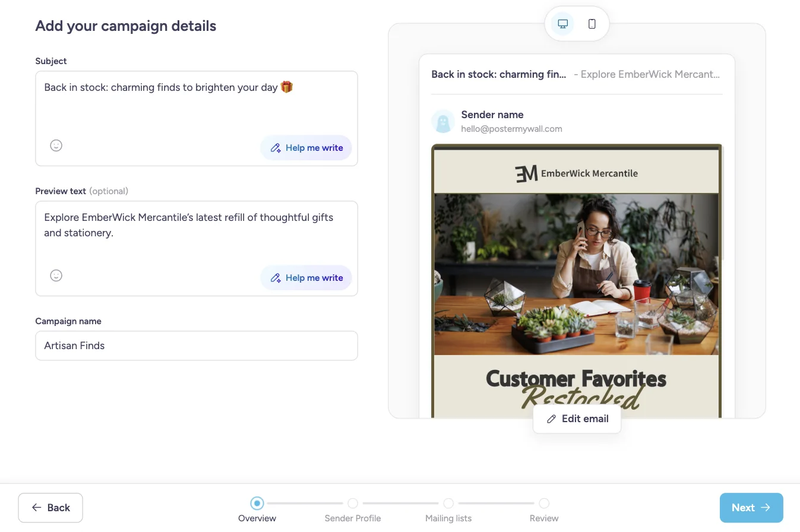Click Help me write under Preview text
The image size is (800, 532).
point(306,278)
